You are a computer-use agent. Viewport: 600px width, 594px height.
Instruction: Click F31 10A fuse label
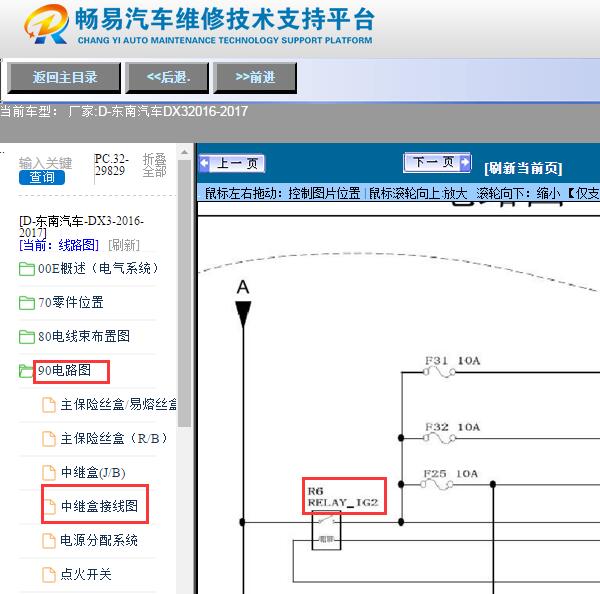click(452, 360)
